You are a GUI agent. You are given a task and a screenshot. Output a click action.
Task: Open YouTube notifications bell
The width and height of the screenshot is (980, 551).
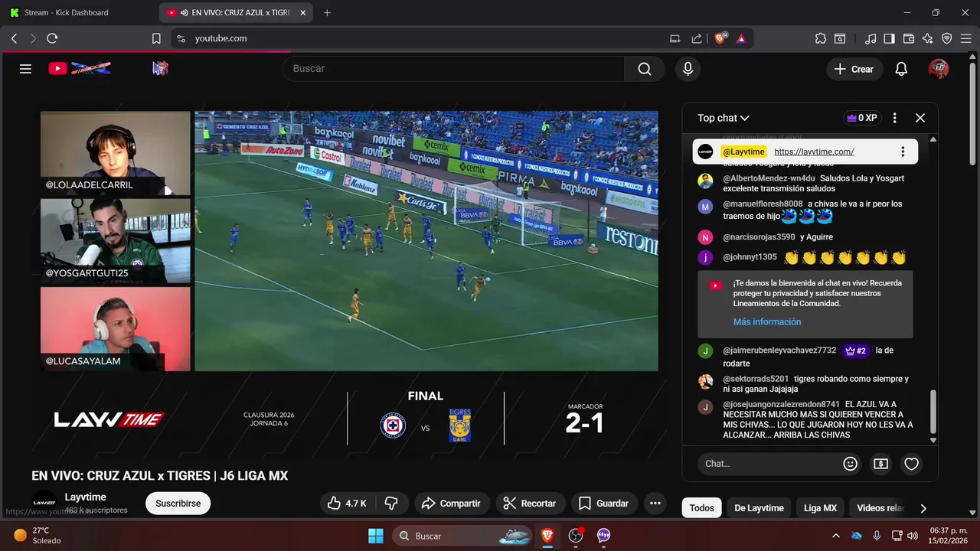point(901,69)
